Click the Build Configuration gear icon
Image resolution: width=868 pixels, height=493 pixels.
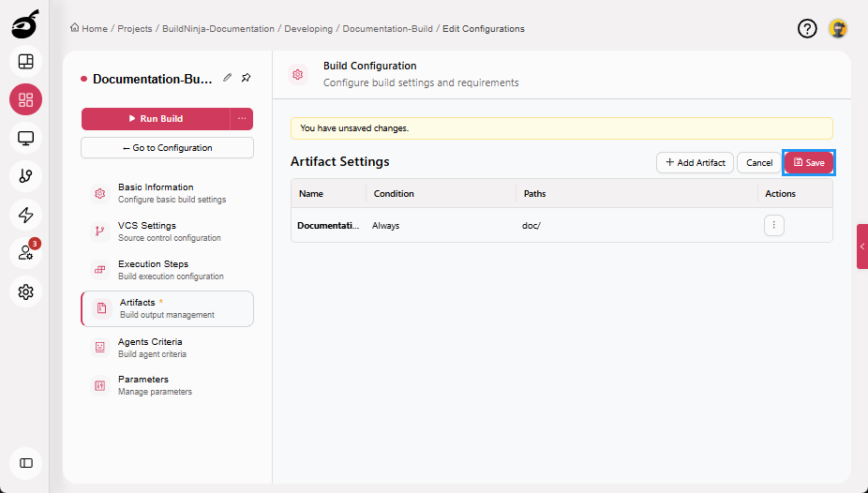click(x=298, y=74)
